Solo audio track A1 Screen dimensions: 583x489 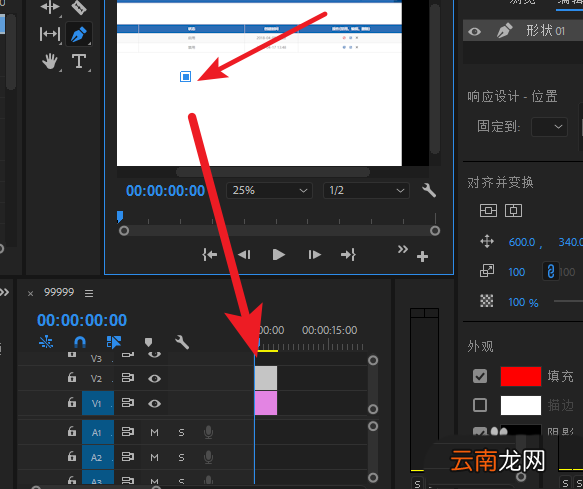tap(181, 432)
